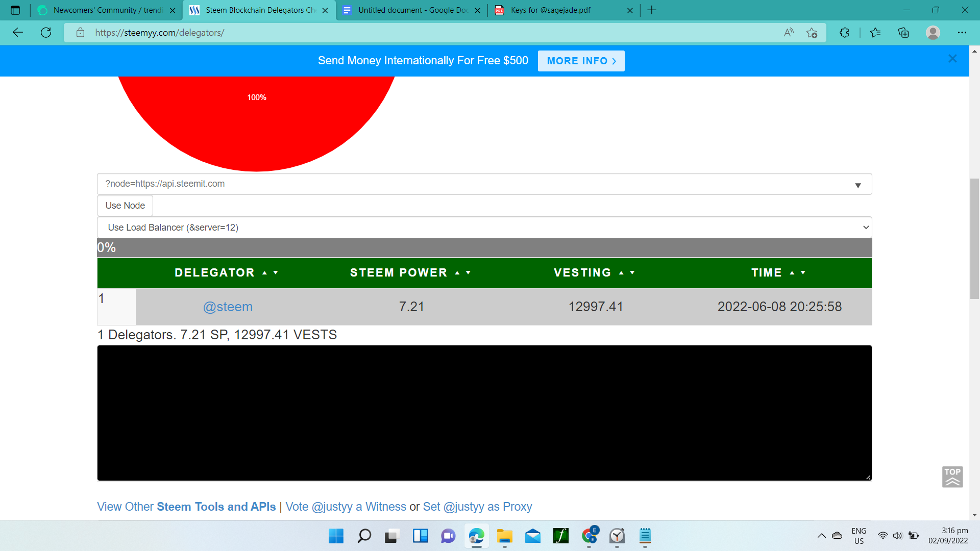
Task: Open the ENG US language switcher
Action: 859,536
